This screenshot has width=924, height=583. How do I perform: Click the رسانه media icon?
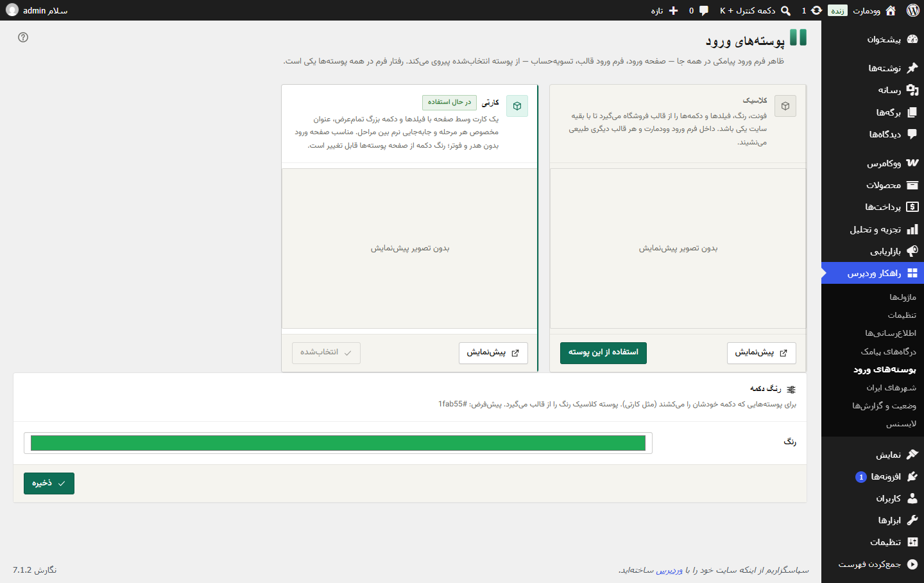coord(912,90)
